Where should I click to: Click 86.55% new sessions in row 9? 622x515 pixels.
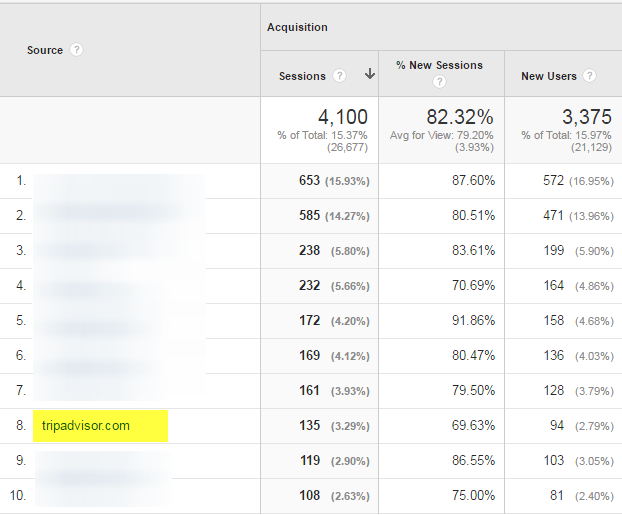[x=473, y=460]
